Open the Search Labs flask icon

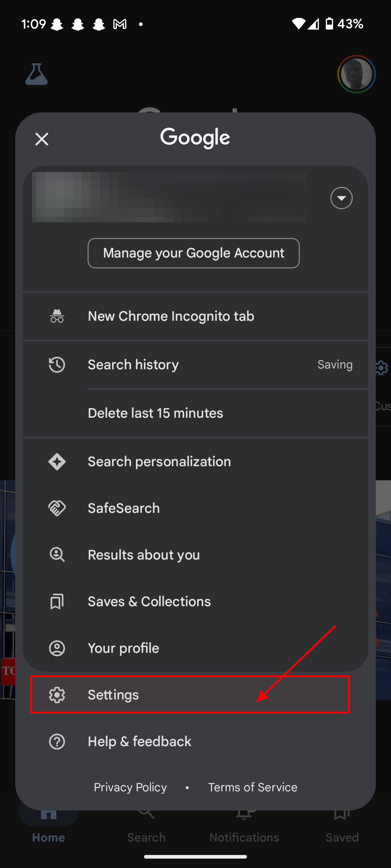click(36, 74)
